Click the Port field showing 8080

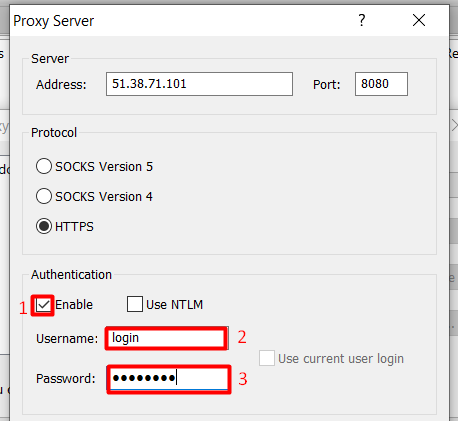(x=381, y=84)
